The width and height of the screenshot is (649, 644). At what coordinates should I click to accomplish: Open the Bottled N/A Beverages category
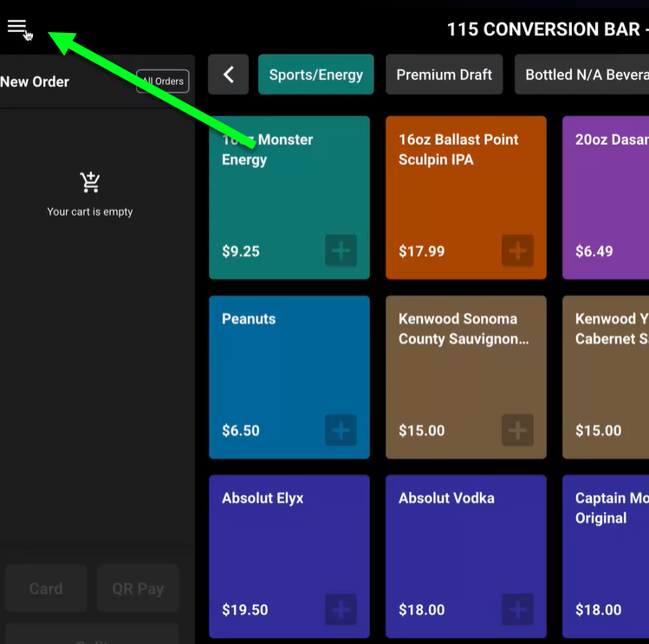click(581, 75)
